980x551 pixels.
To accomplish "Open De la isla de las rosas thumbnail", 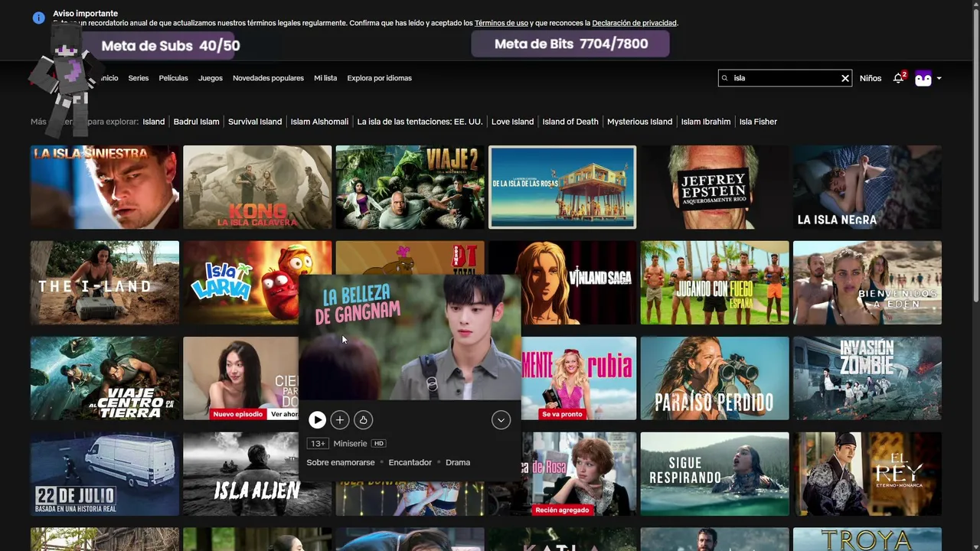I will click(x=562, y=187).
